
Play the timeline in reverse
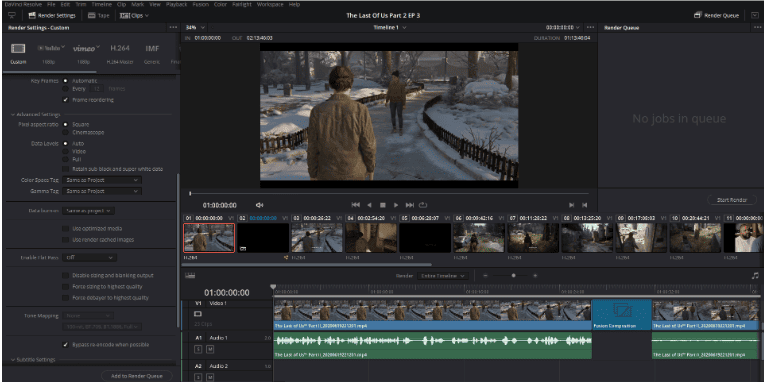click(x=369, y=205)
